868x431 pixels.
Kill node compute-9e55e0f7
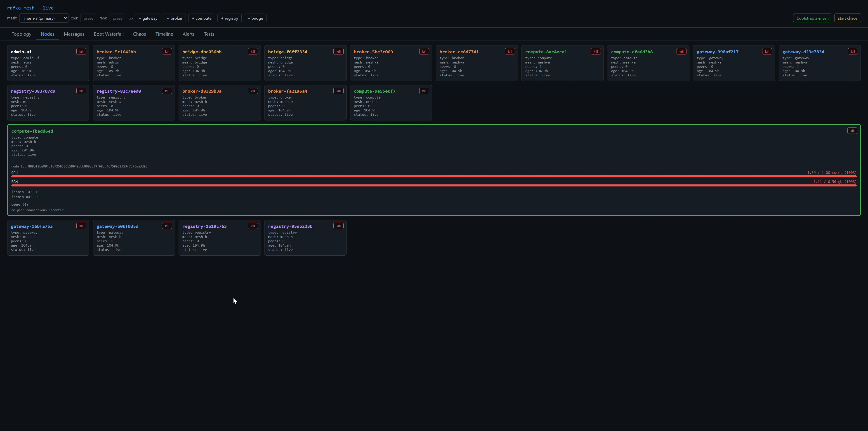pyautogui.click(x=424, y=91)
